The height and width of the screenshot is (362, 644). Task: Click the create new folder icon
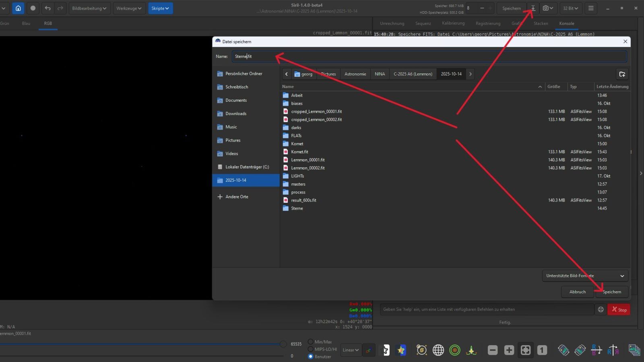click(622, 74)
